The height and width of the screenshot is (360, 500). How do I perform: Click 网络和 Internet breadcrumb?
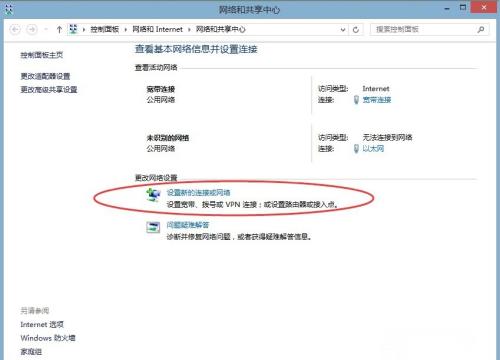click(158, 29)
